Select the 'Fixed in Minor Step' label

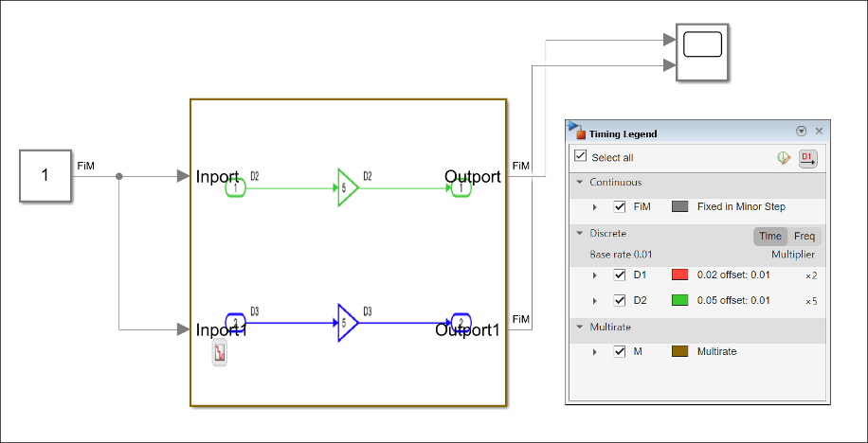(x=741, y=207)
